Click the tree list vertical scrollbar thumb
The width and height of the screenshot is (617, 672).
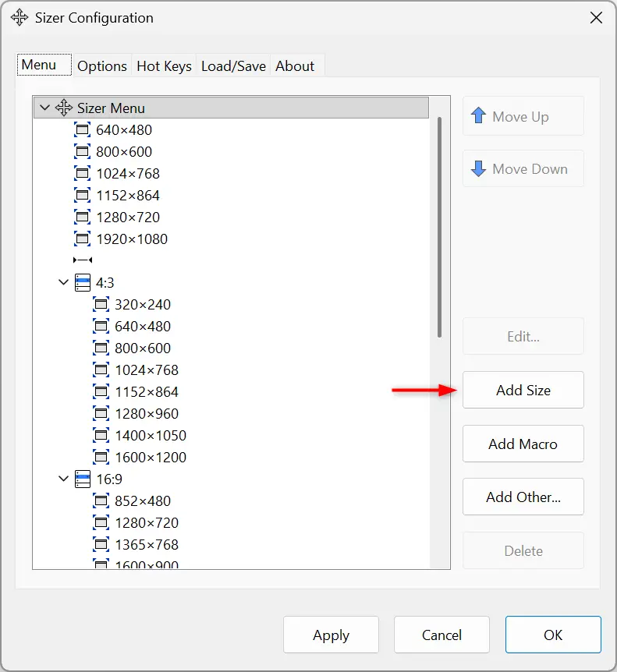click(439, 227)
